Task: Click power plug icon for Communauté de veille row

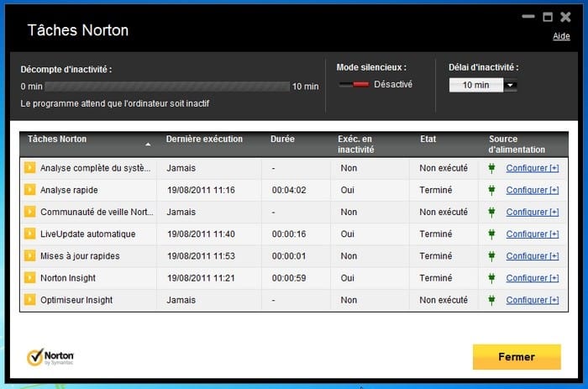Action: click(491, 212)
